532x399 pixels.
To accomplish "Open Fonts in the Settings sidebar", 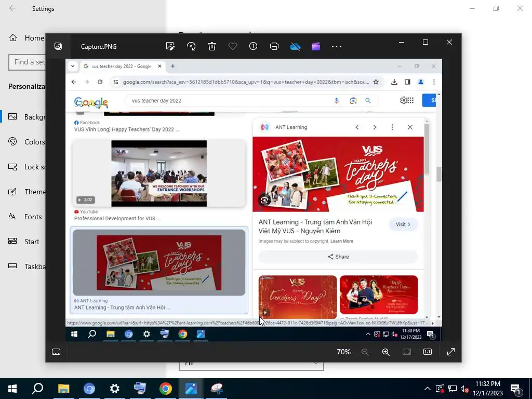I will tap(25, 217).
